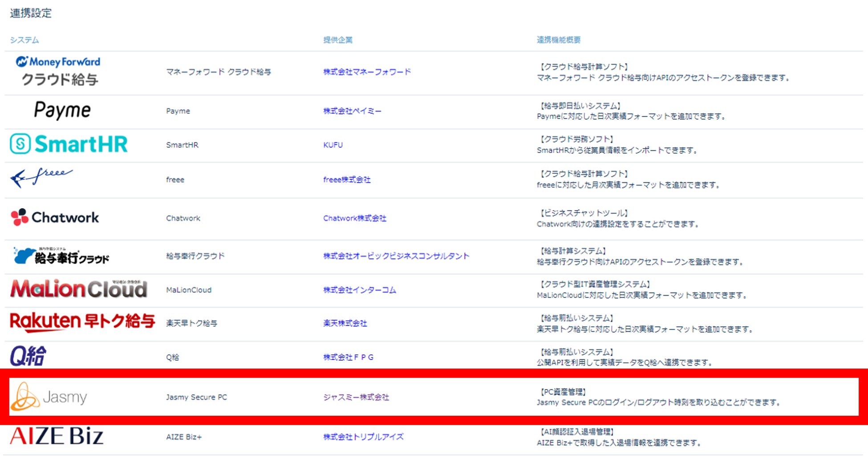Open the MaLionCloud logo
Screen dimensions: 868x466
coord(79,289)
